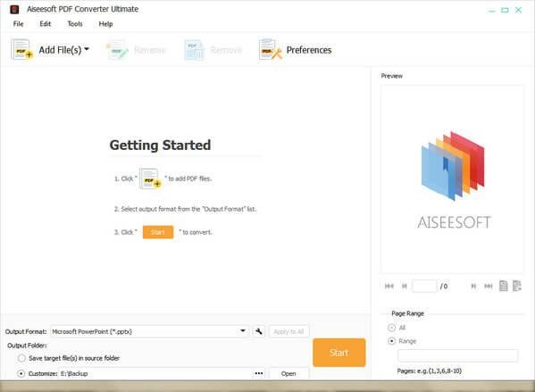The width and height of the screenshot is (535, 392).
Task: Open the Edit menu
Action: [45, 24]
